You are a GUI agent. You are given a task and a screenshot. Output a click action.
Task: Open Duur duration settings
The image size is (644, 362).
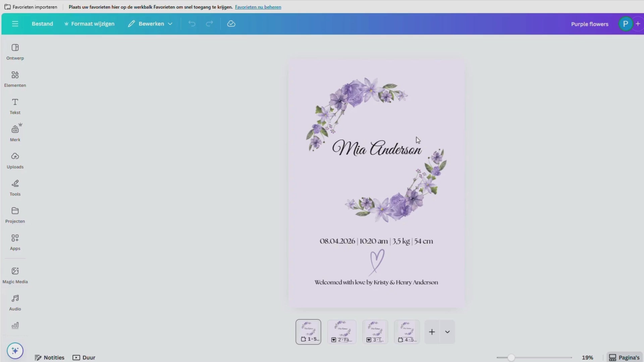click(84, 358)
